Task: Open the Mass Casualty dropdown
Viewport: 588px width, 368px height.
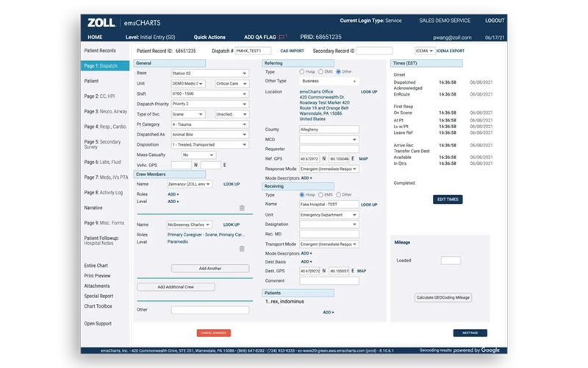Action: coord(198,155)
